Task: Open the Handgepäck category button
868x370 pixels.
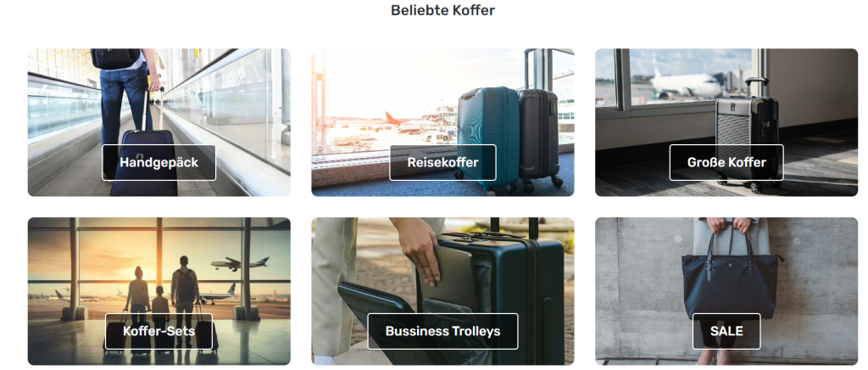Action: (x=159, y=162)
